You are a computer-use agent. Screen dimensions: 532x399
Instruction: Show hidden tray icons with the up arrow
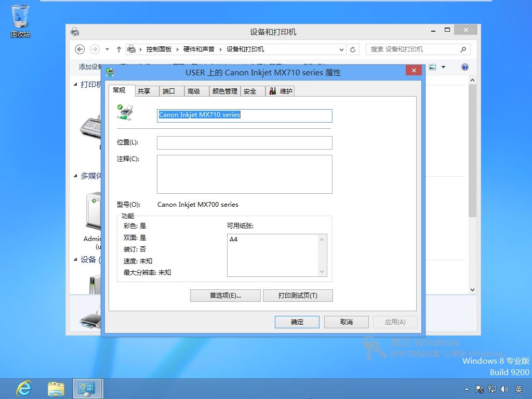(x=467, y=389)
